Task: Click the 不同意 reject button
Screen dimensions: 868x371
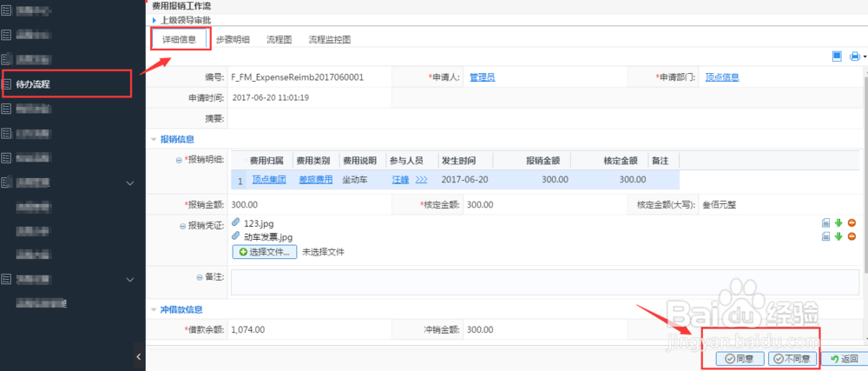Action: [792, 359]
